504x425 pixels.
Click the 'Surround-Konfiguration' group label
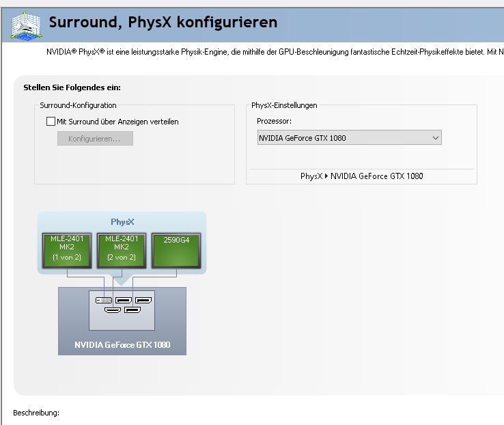click(78, 105)
